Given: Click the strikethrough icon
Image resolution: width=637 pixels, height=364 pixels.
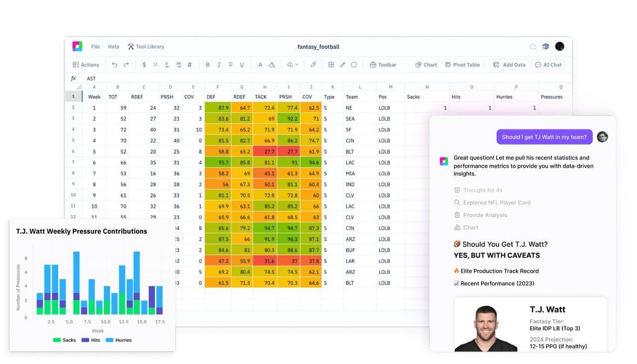Looking at the screenshot, I should point(230,65).
